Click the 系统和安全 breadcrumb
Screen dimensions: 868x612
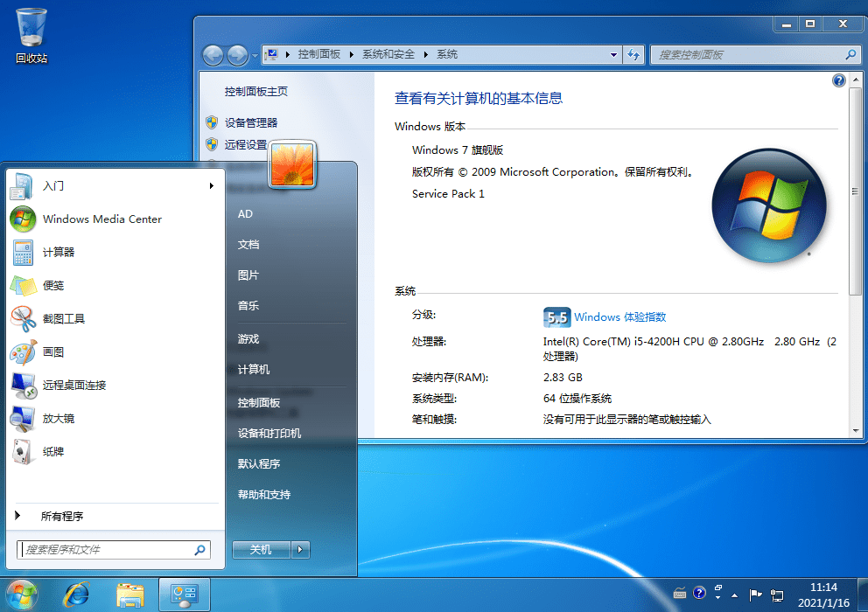pyautogui.click(x=388, y=54)
